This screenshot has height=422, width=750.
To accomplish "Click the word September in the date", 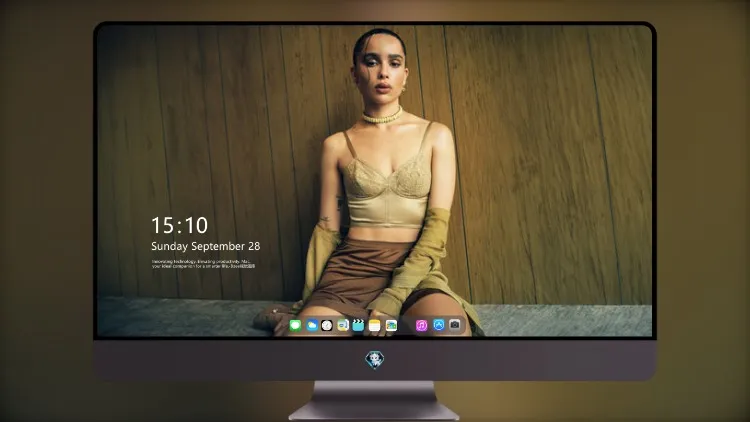I will coord(218,247).
